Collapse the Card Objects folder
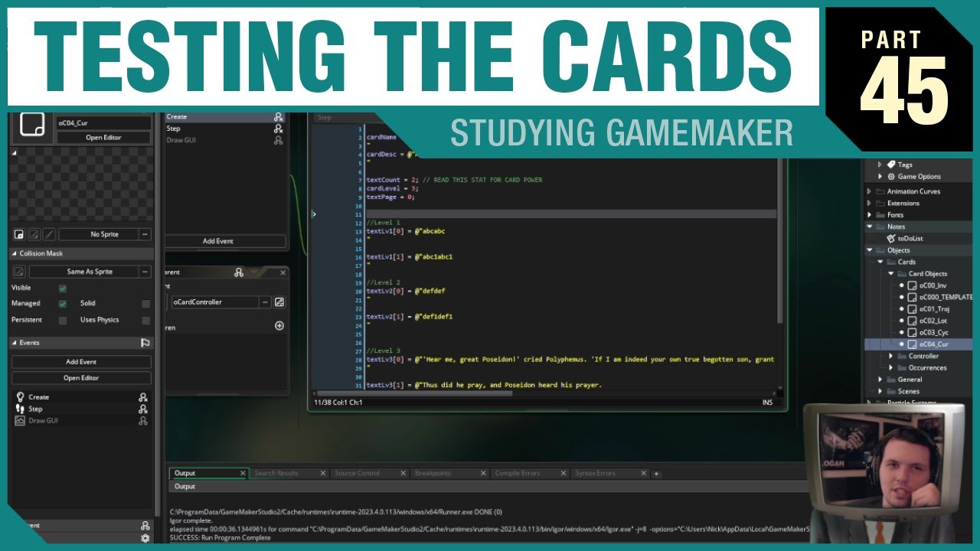 point(891,274)
